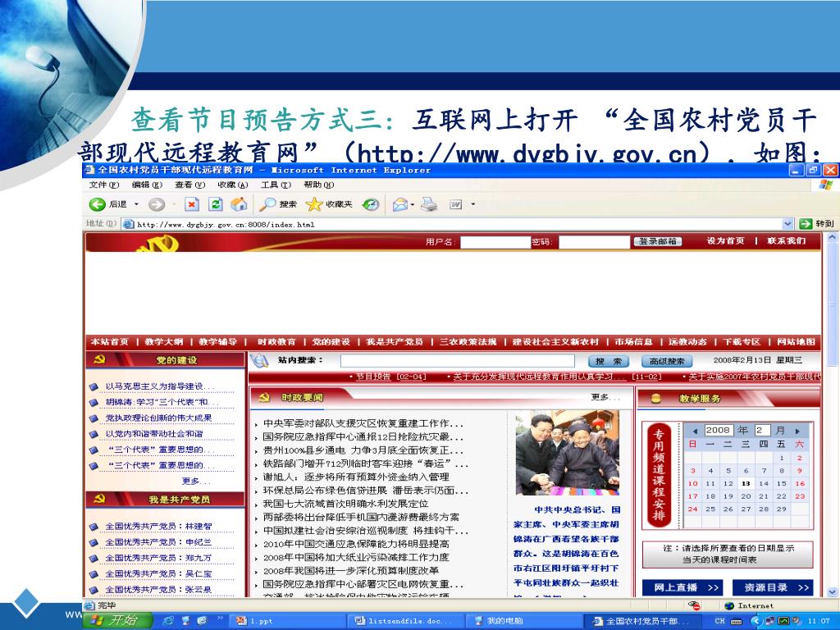The image size is (840, 630).
Task: Click the 高级搜索 advanced search button
Action: 667,362
